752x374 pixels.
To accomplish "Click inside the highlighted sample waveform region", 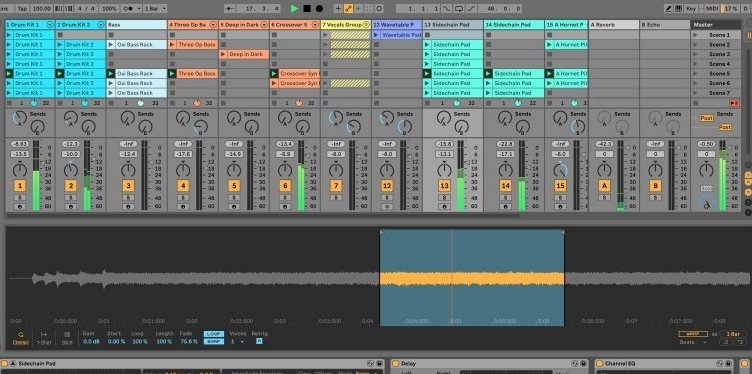I will point(472,278).
